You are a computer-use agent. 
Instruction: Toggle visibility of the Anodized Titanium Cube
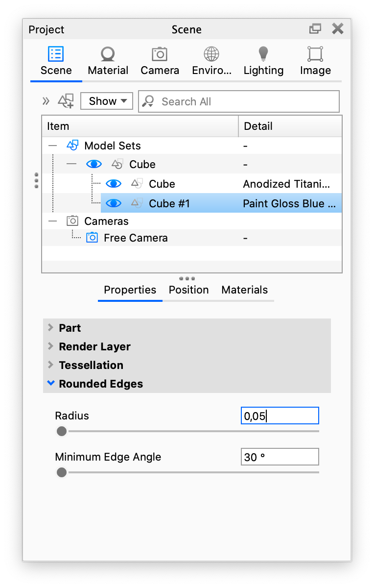[x=113, y=183]
